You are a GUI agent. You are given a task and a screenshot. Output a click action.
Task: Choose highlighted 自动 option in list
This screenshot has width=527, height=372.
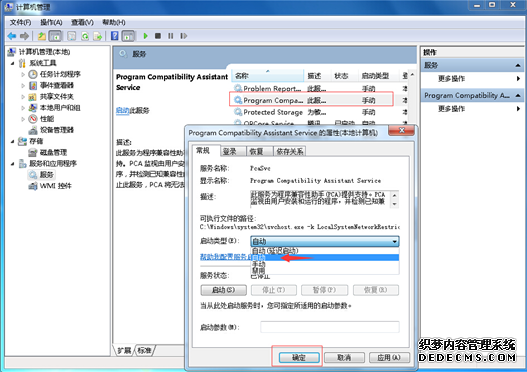pyautogui.click(x=325, y=257)
